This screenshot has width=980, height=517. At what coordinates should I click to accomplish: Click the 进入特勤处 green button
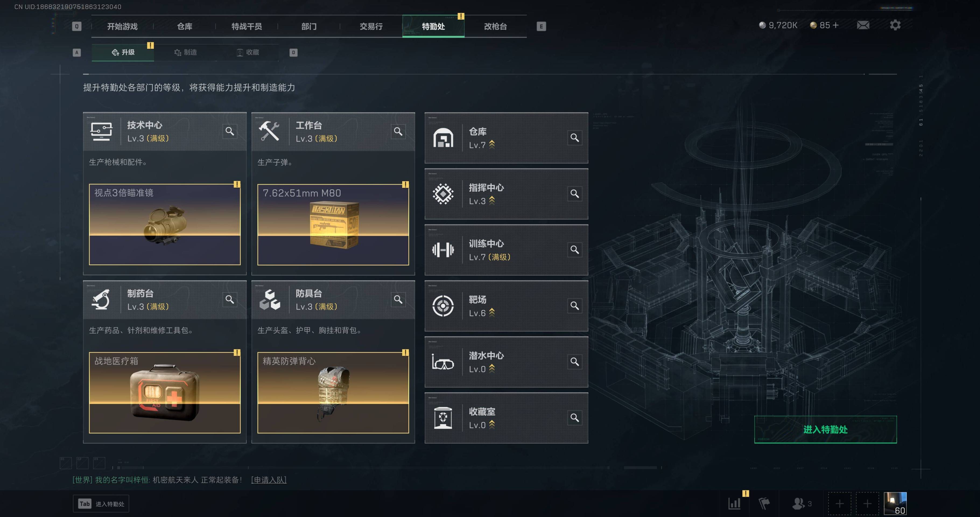click(x=825, y=429)
